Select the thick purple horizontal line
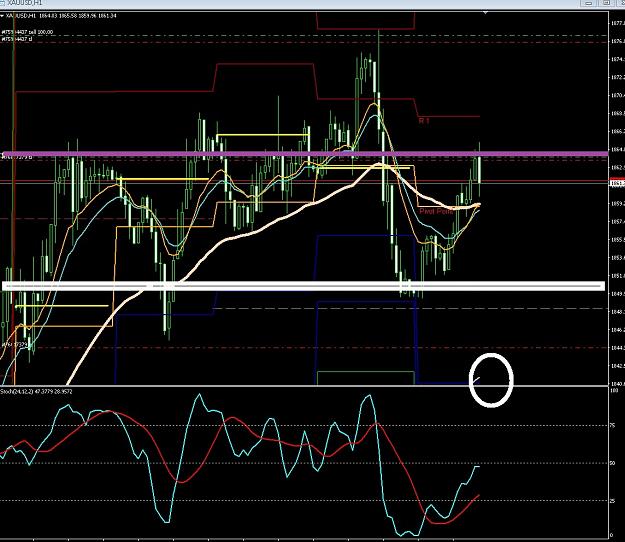Viewport: 625px width, 542px height. click(x=305, y=154)
